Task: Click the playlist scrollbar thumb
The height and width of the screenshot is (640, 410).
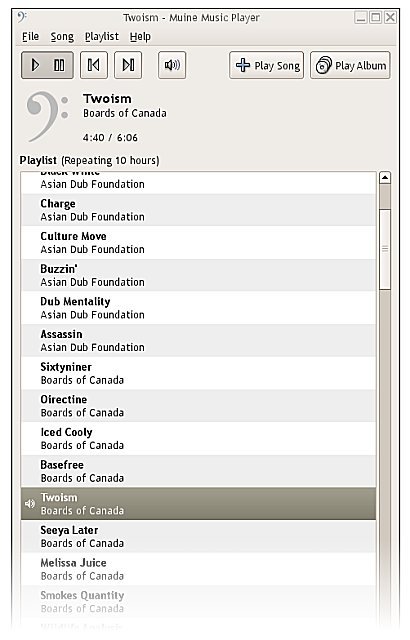Action: click(x=385, y=249)
